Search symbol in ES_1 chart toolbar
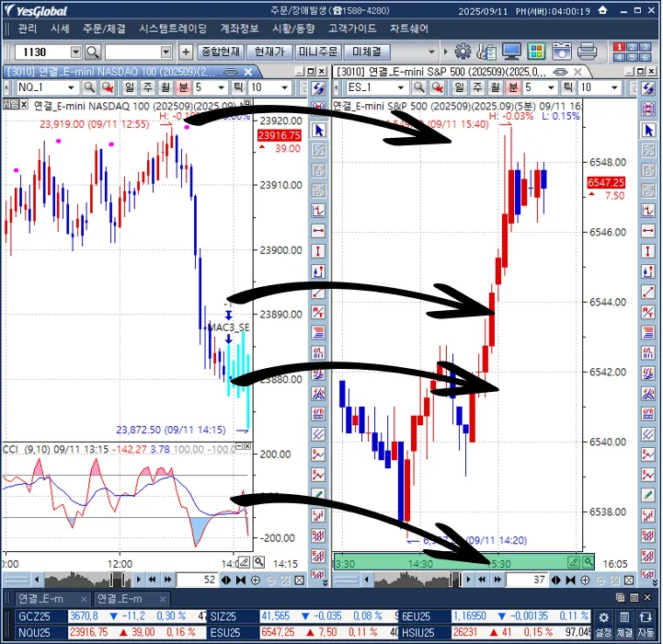This screenshot has width=663, height=644. click(418, 87)
